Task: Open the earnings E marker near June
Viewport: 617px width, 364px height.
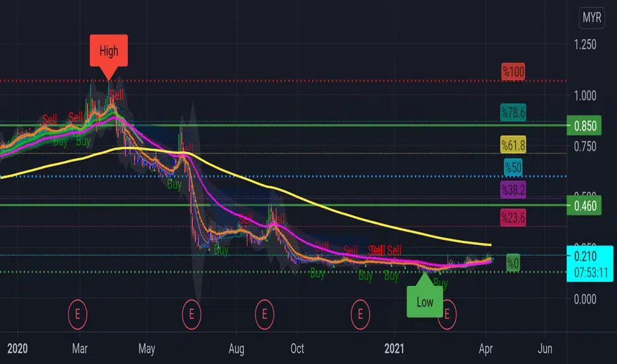Action: 191,314
